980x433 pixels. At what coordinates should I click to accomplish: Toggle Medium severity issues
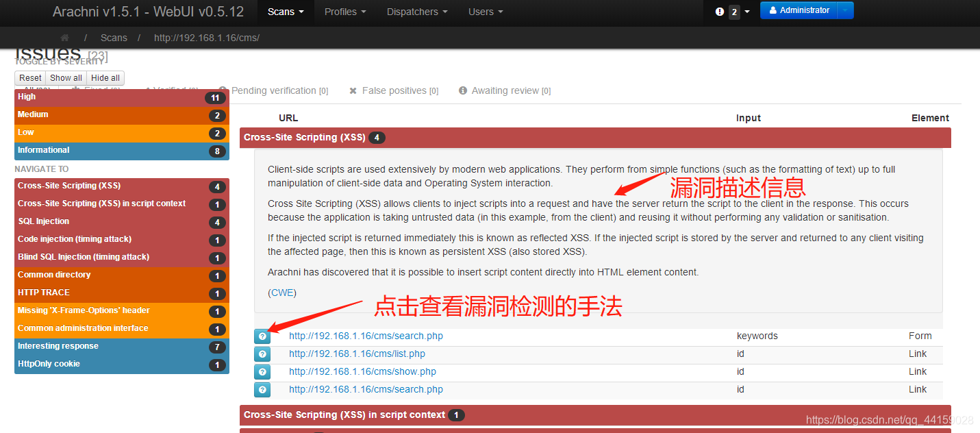(122, 115)
